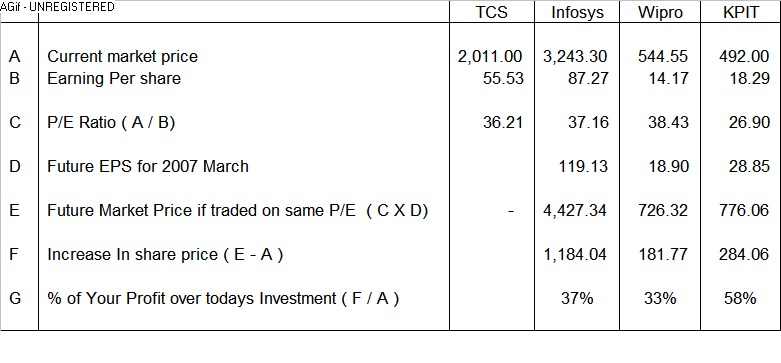The image size is (781, 363).
Task: Select KPIT P/E ratio value 26.90
Action: pyautogui.click(x=749, y=122)
